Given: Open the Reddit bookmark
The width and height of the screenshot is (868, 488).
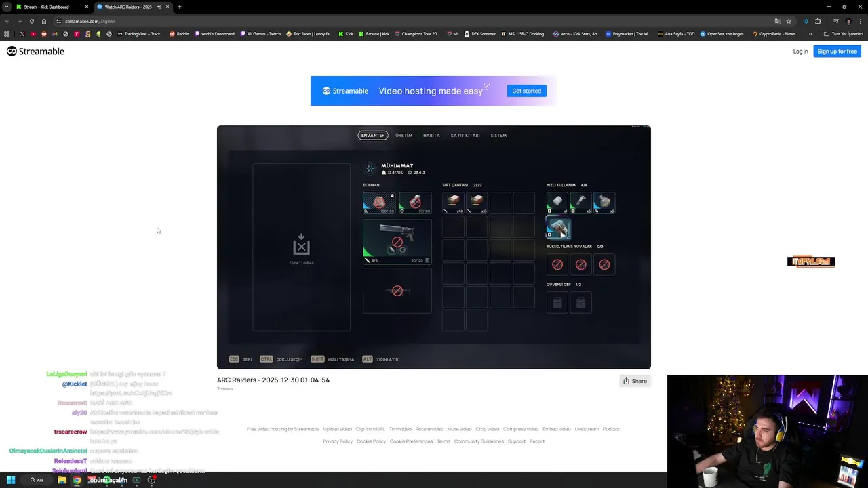Looking at the screenshot, I should click(179, 34).
